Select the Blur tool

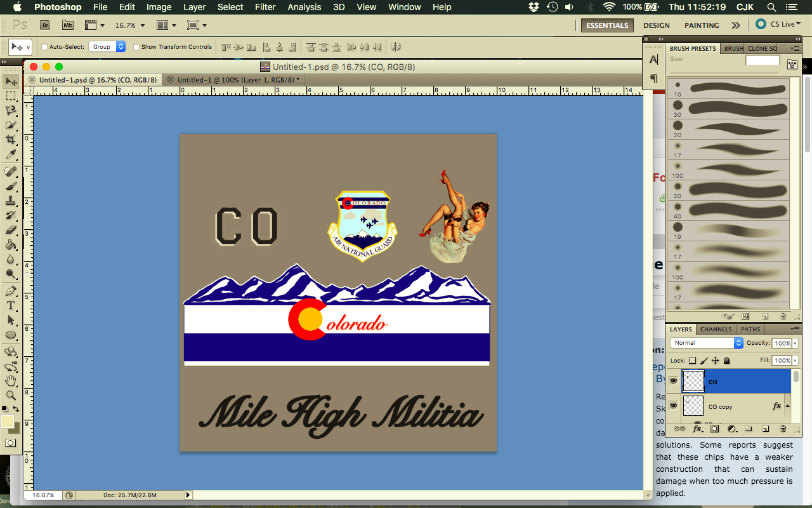point(11,259)
